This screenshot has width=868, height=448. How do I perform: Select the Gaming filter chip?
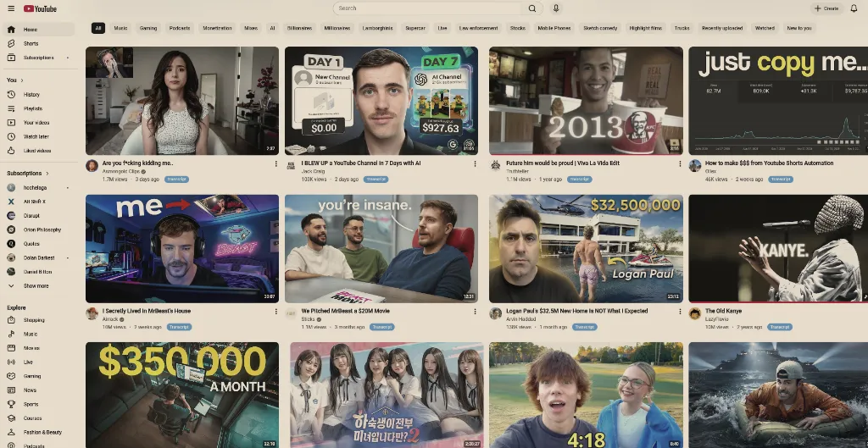[x=148, y=28]
